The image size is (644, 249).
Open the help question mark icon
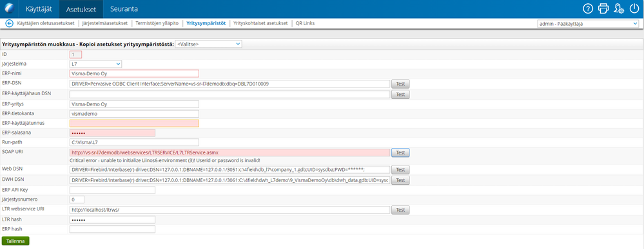tap(588, 8)
